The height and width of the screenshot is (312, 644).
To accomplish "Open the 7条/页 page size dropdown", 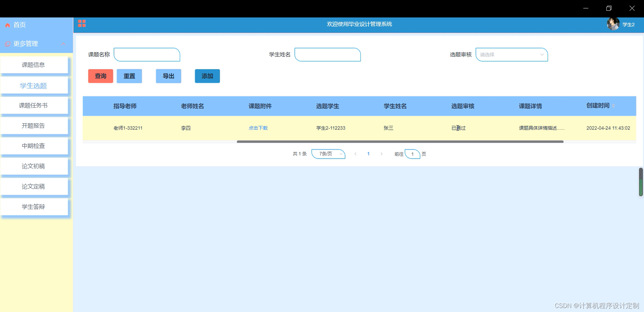I will tap(328, 154).
